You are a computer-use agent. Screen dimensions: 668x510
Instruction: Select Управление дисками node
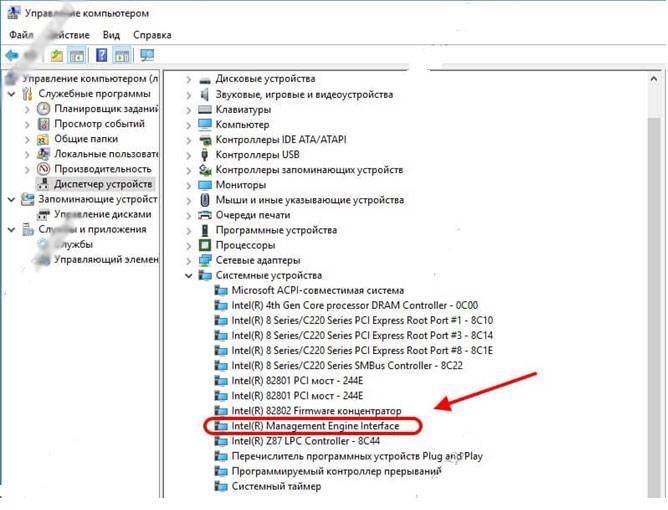pyautogui.click(x=103, y=214)
